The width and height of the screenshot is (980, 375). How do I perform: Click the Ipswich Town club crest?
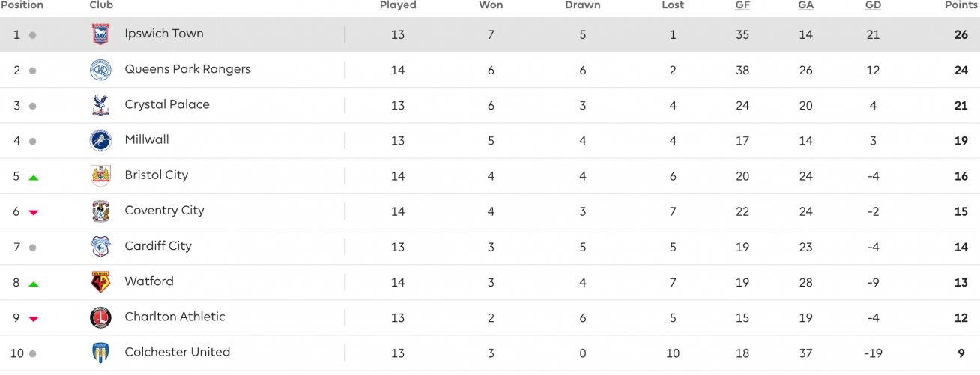coord(100,34)
